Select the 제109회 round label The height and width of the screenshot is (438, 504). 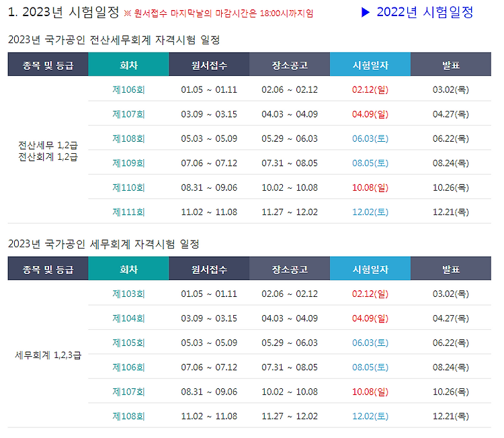[128, 163]
